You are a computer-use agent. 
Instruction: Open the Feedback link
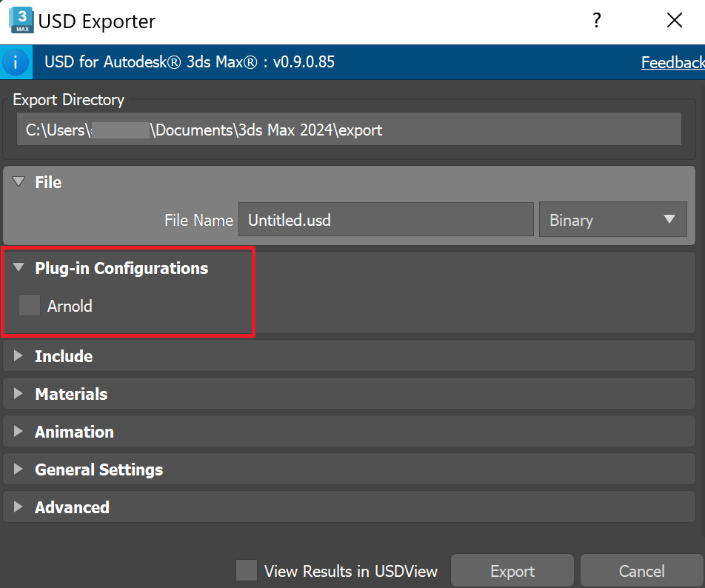tap(672, 62)
